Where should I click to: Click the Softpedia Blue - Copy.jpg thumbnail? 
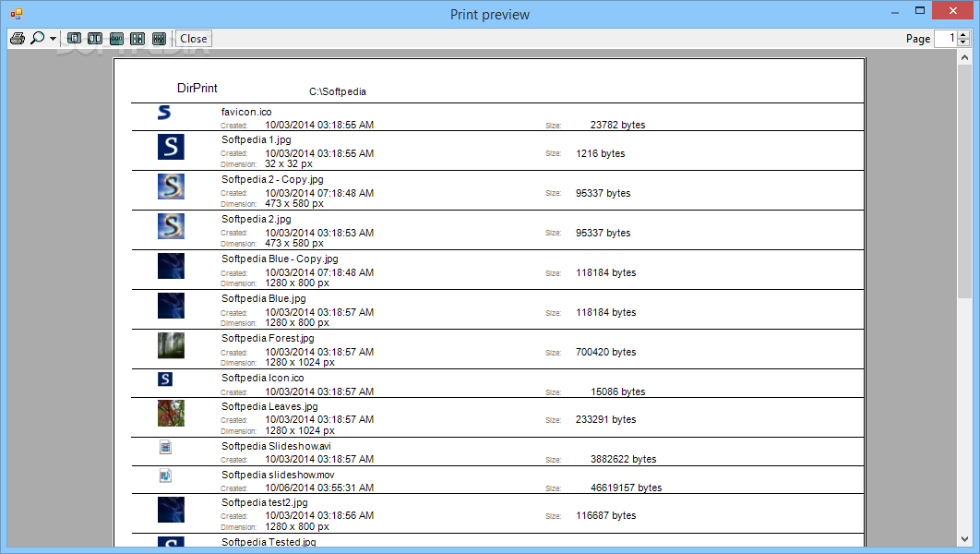171,266
